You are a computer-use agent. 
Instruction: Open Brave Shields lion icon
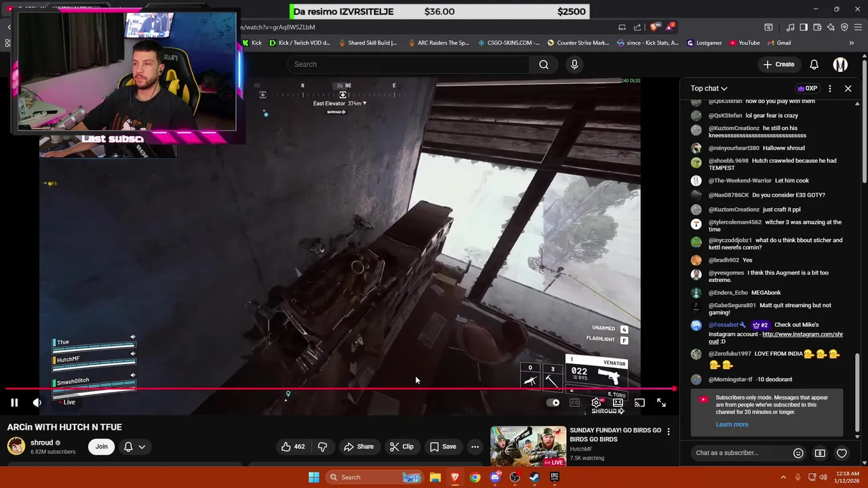[x=654, y=27]
